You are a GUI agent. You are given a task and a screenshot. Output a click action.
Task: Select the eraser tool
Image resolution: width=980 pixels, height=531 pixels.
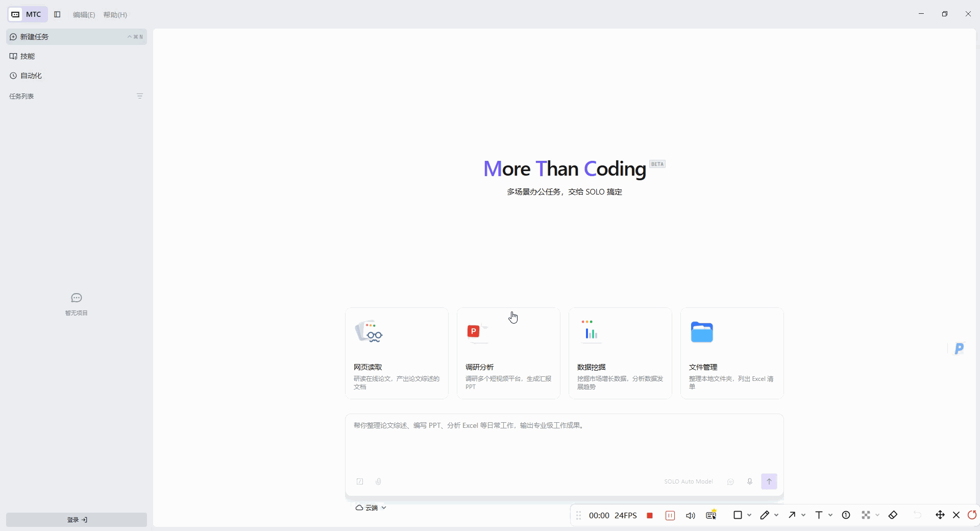tap(893, 515)
